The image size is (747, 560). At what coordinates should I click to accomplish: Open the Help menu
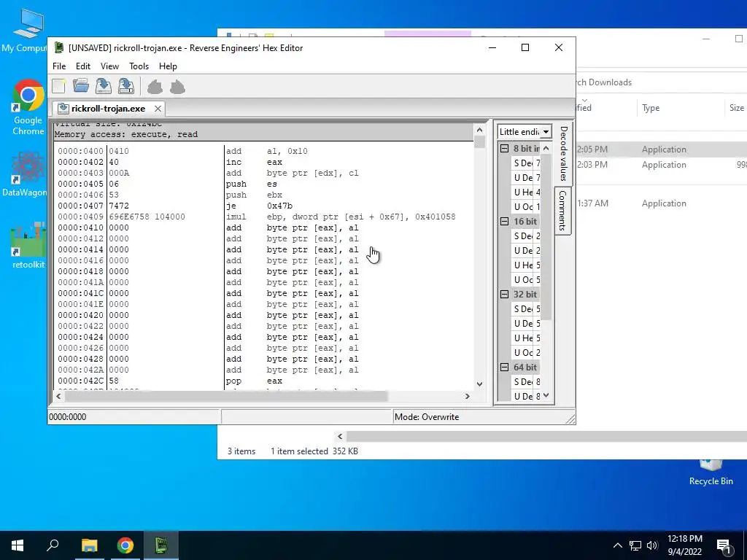168,66
